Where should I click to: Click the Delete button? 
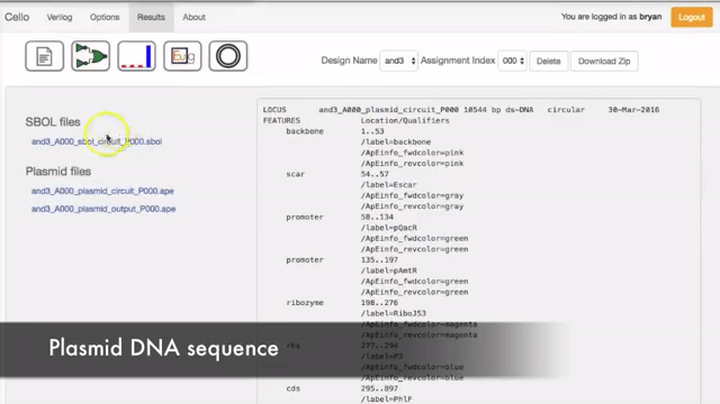coord(548,61)
